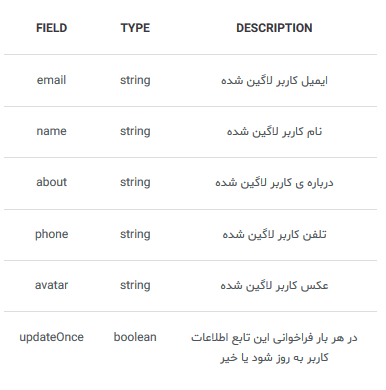Select the about field cell
The height and width of the screenshot is (390, 386).
51,182
